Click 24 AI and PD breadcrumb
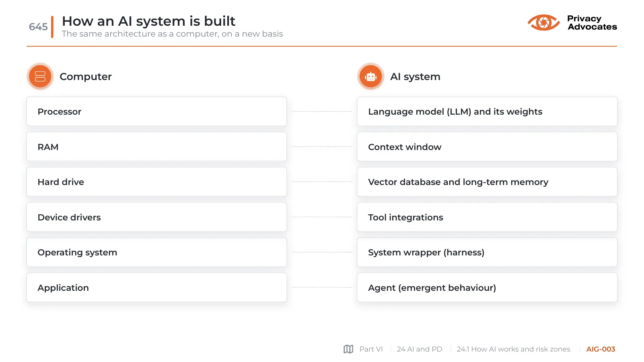This screenshot has width=644, height=362. [x=419, y=349]
